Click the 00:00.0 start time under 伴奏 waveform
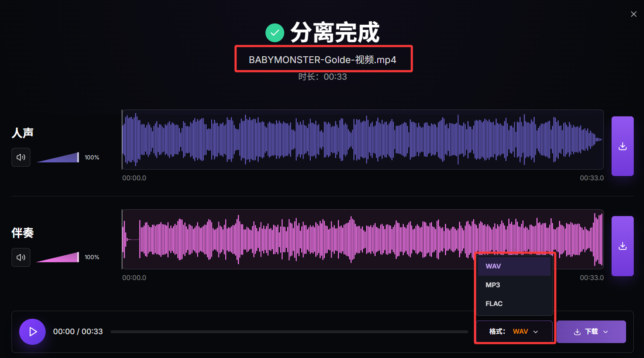This screenshot has width=644, height=358. [x=134, y=278]
